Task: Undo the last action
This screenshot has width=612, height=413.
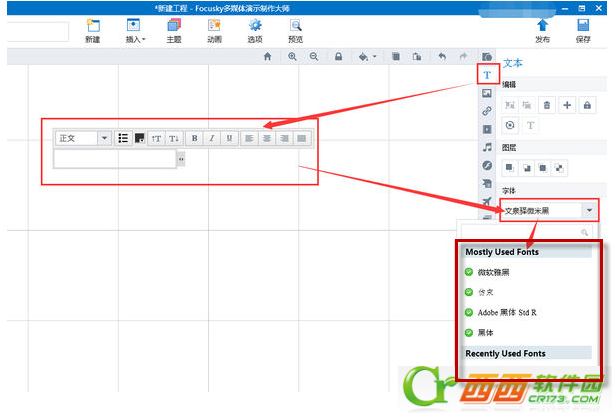Action: 442,57
